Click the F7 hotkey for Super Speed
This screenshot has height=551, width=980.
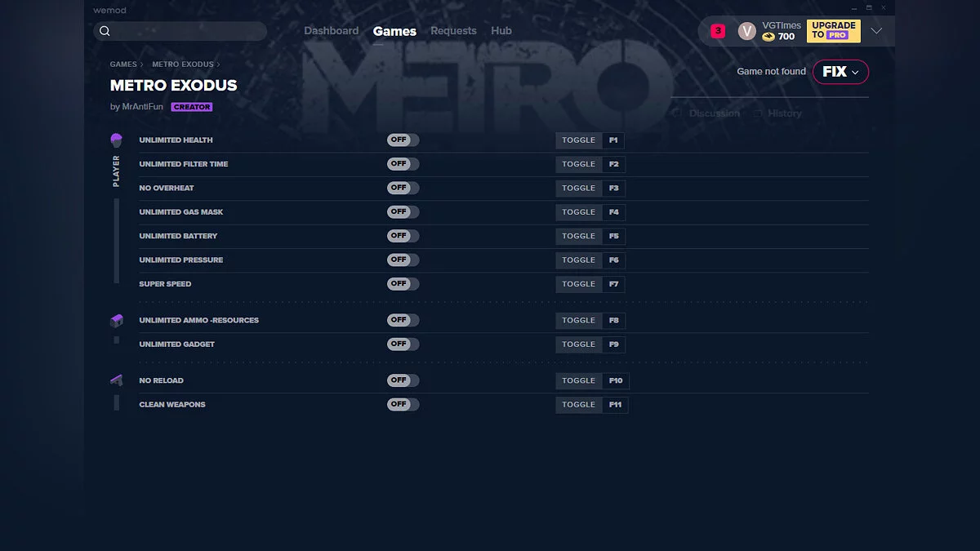click(x=613, y=284)
